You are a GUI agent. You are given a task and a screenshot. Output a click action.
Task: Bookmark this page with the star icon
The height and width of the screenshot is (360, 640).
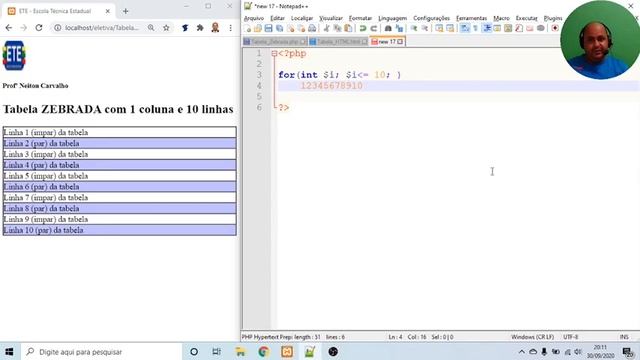166,28
